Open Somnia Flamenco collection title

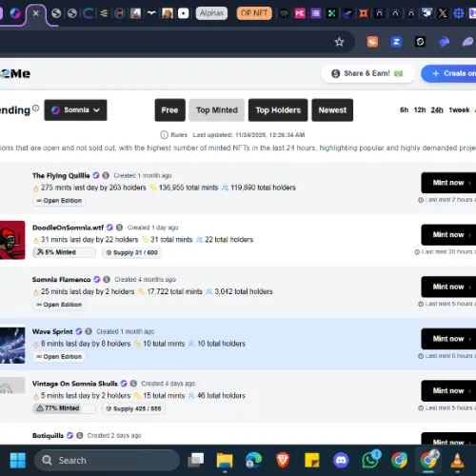pos(61,280)
